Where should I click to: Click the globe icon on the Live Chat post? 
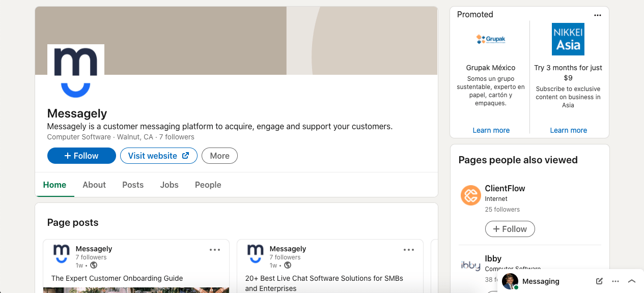(x=288, y=265)
